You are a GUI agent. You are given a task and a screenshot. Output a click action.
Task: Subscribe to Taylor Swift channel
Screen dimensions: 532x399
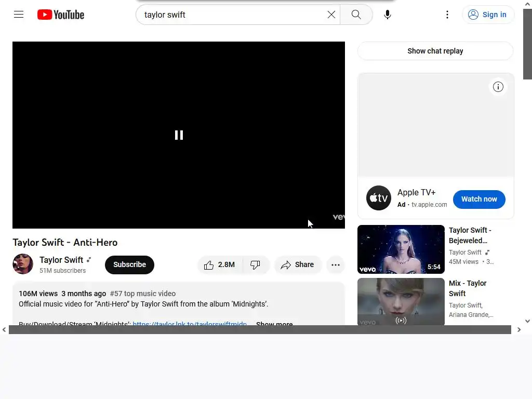coord(129,264)
